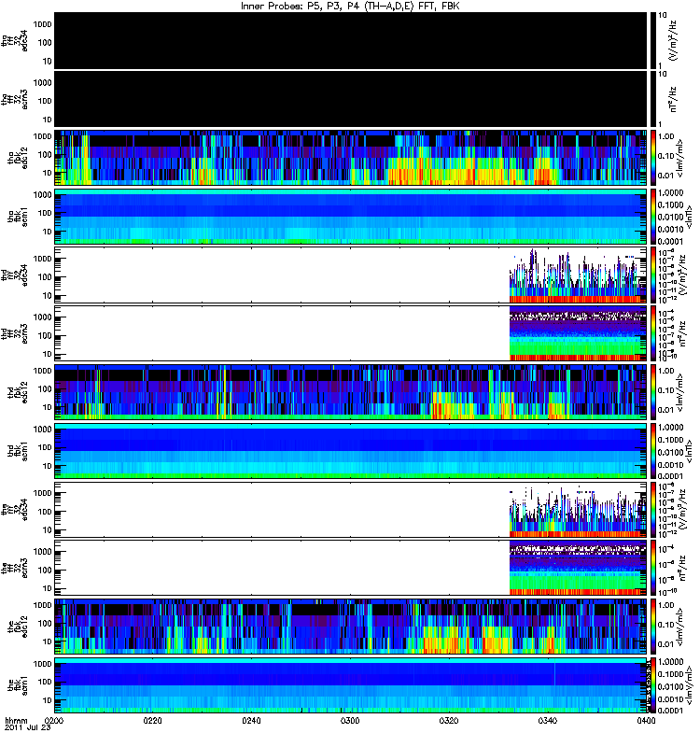Select the thd fff 32 scm3 spectrogram panel

pos(351,333)
